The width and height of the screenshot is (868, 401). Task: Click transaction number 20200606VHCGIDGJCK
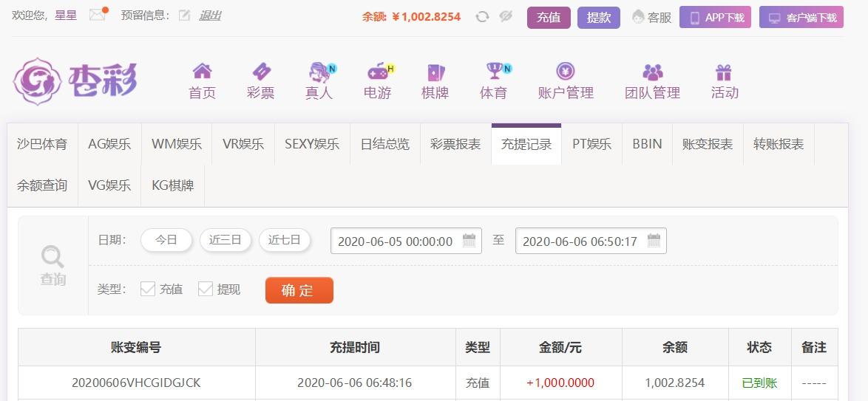[x=136, y=383]
